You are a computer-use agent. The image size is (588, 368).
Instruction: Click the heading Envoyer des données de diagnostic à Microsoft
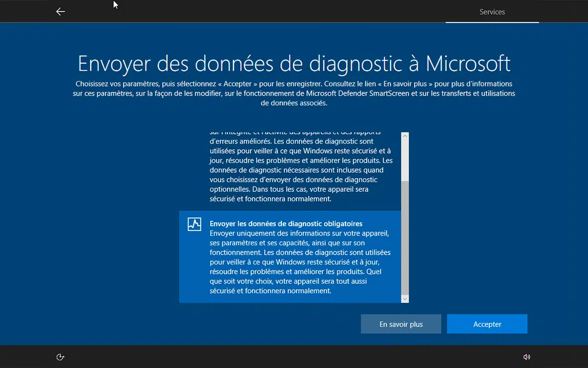coord(294,63)
